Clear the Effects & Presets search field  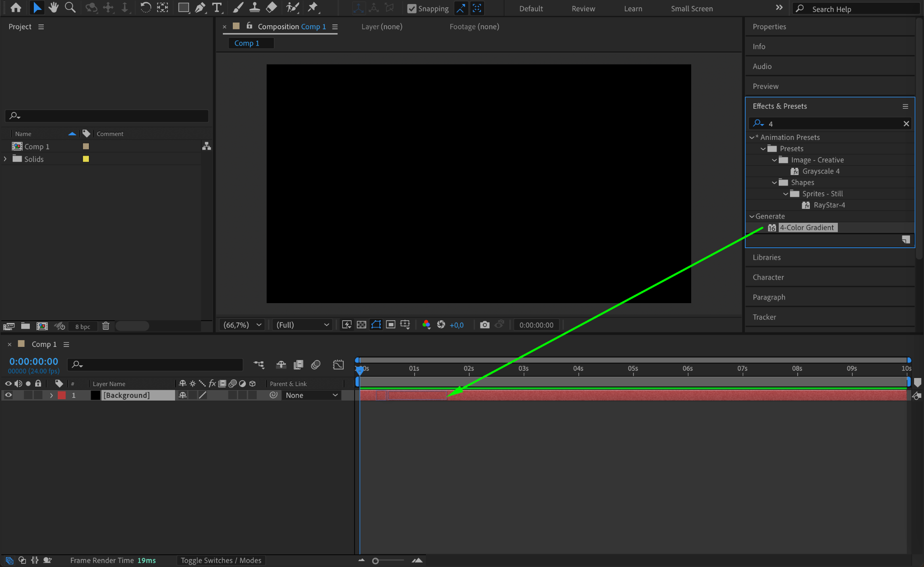(906, 124)
